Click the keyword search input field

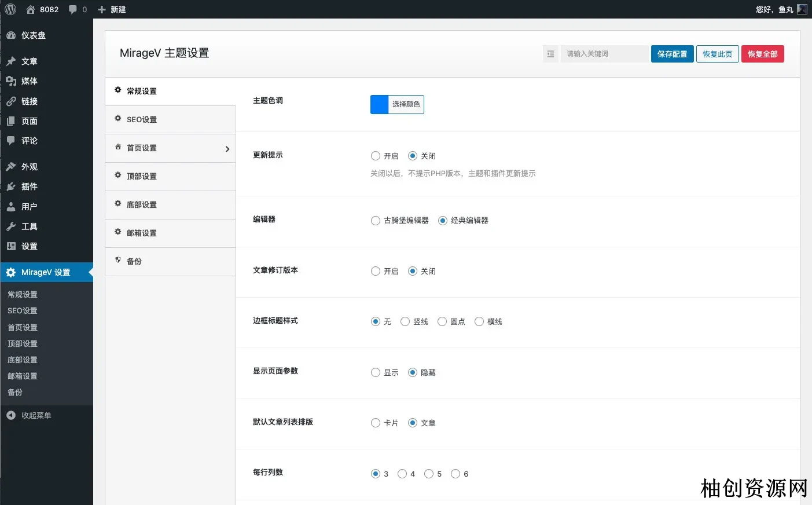click(604, 54)
